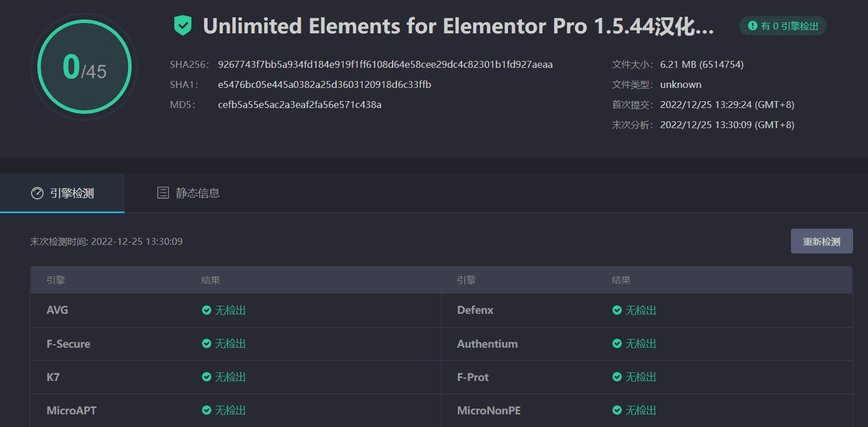Click the green check icon in Defenx row
This screenshot has width=868, height=427.
(617, 310)
